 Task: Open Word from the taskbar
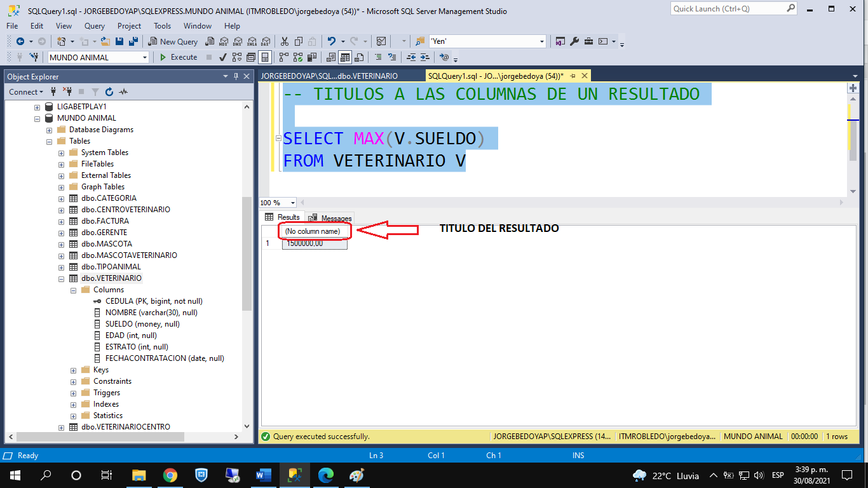coord(263,475)
